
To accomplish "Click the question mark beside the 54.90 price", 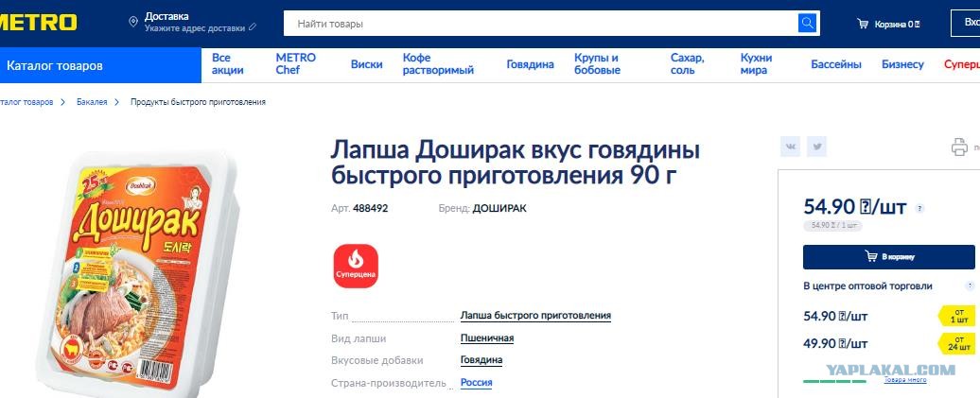I will tap(919, 209).
